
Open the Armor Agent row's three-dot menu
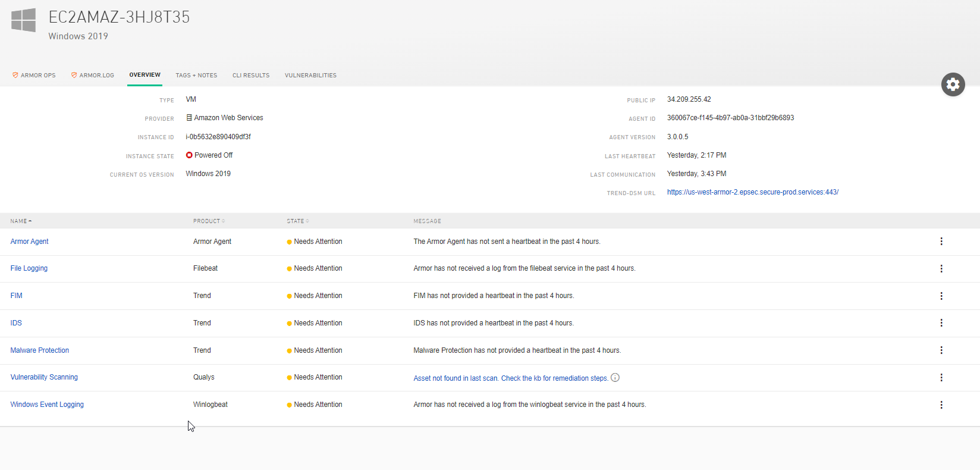point(941,242)
